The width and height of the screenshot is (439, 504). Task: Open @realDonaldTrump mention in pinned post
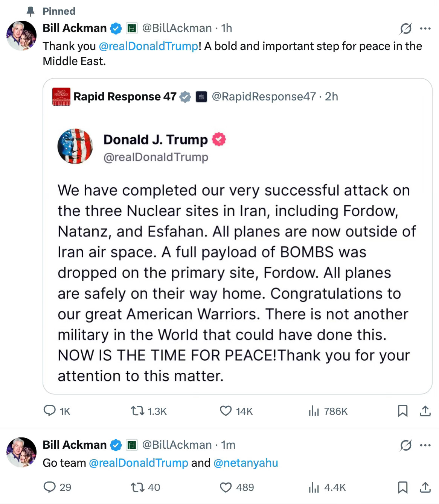(x=148, y=46)
